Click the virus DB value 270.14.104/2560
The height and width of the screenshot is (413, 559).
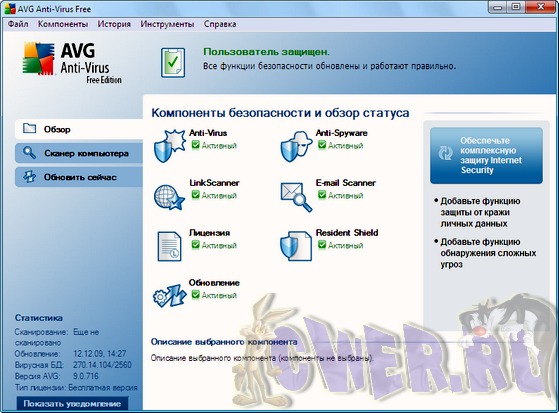click(x=102, y=365)
